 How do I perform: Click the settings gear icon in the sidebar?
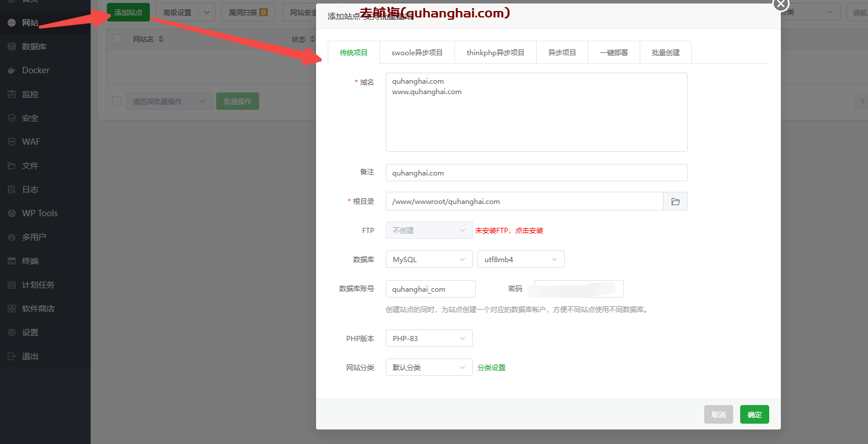coord(12,332)
